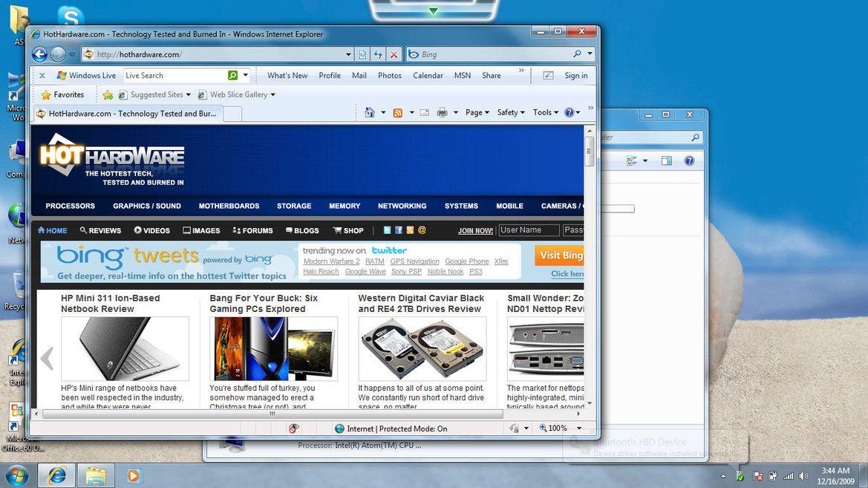Open the Tools menu dropdown

545,112
